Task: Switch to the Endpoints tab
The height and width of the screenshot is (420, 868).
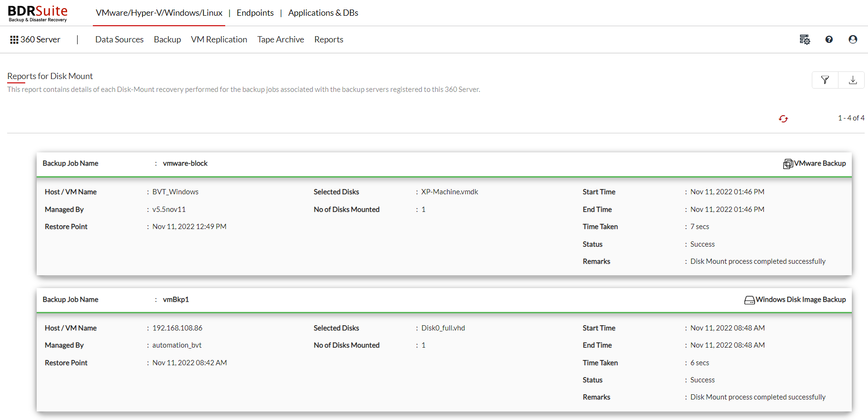Action: coord(255,13)
